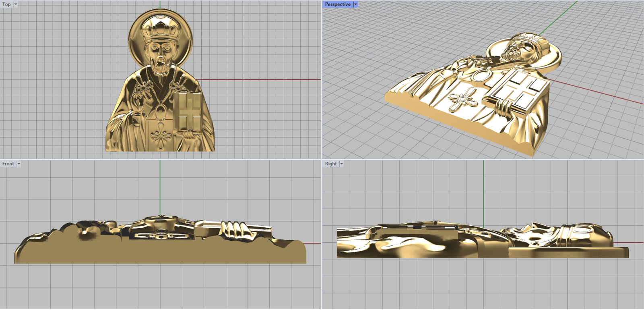The width and height of the screenshot is (644, 310).
Task: Select the relief model in Front viewport
Action: click(x=161, y=250)
